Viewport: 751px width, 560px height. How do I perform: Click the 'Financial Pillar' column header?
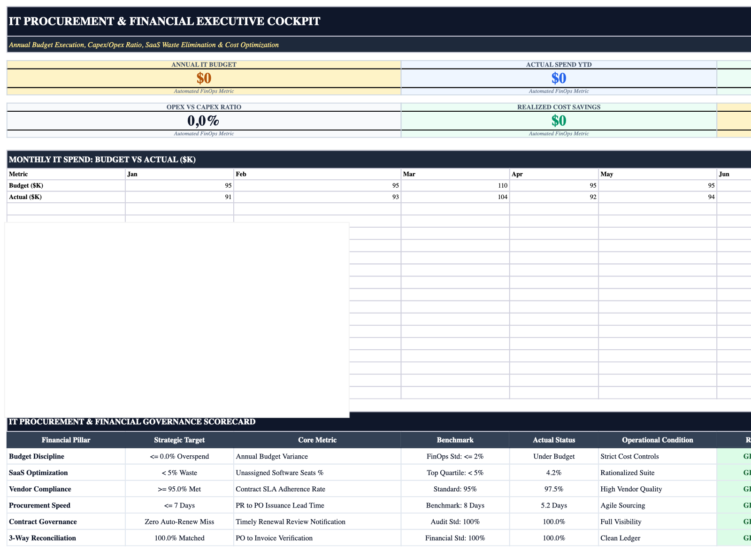(x=66, y=440)
